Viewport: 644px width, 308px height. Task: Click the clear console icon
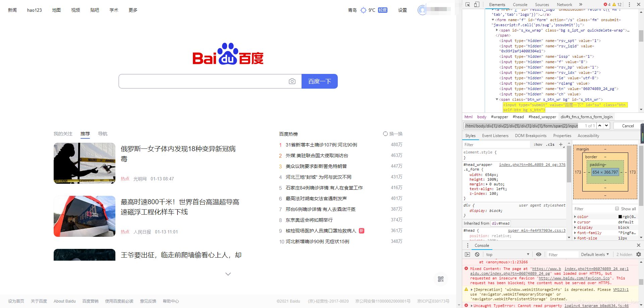[477, 254]
